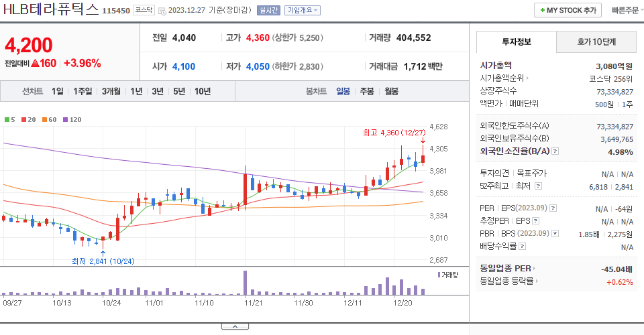The image size is (644, 335).
Task: Select the 3개월 line chart period
Action: click(111, 91)
